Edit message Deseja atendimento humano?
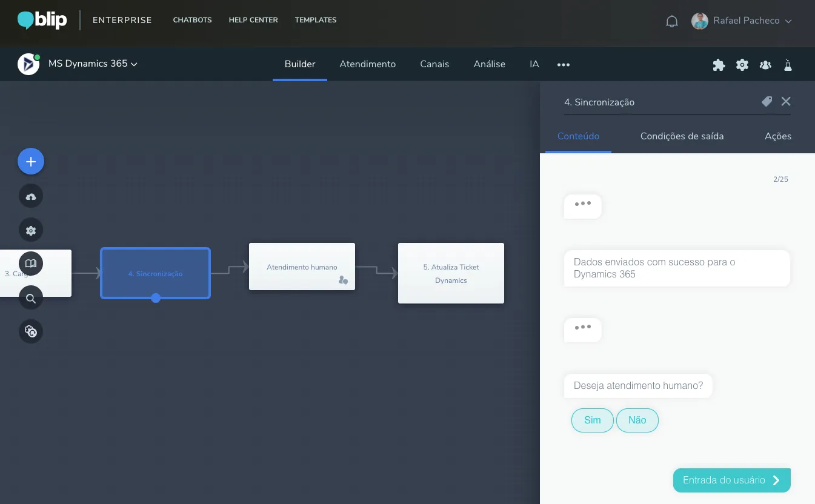 (638, 386)
